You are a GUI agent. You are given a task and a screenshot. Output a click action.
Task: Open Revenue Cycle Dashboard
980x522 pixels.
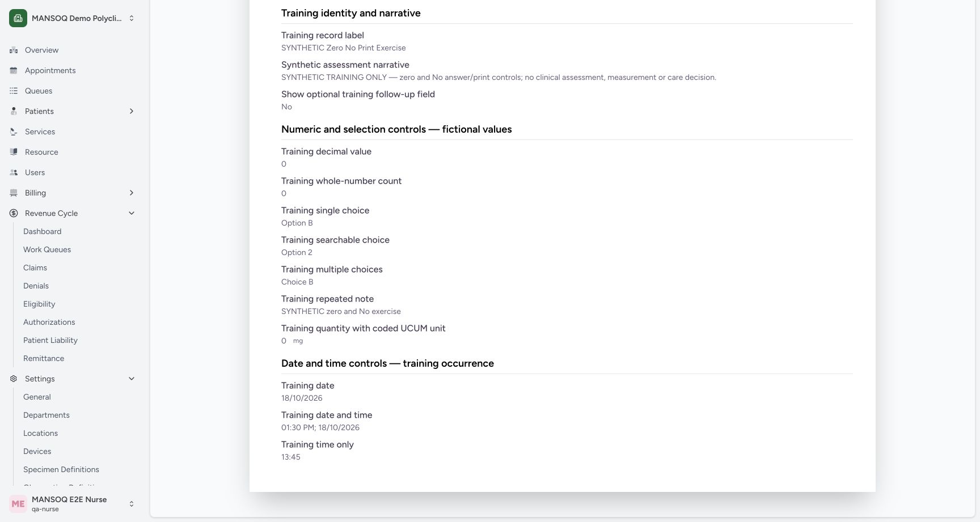42,231
